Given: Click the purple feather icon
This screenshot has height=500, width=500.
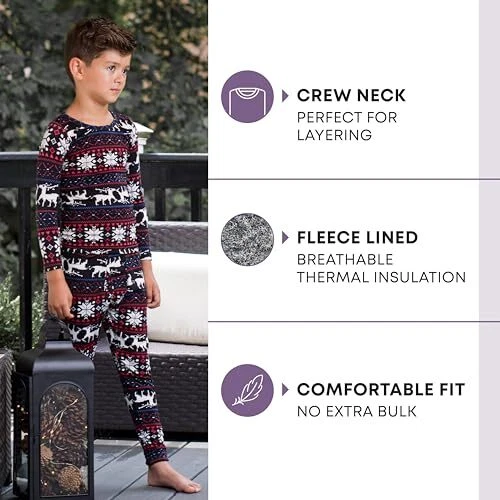Looking at the screenshot, I should click(247, 390).
